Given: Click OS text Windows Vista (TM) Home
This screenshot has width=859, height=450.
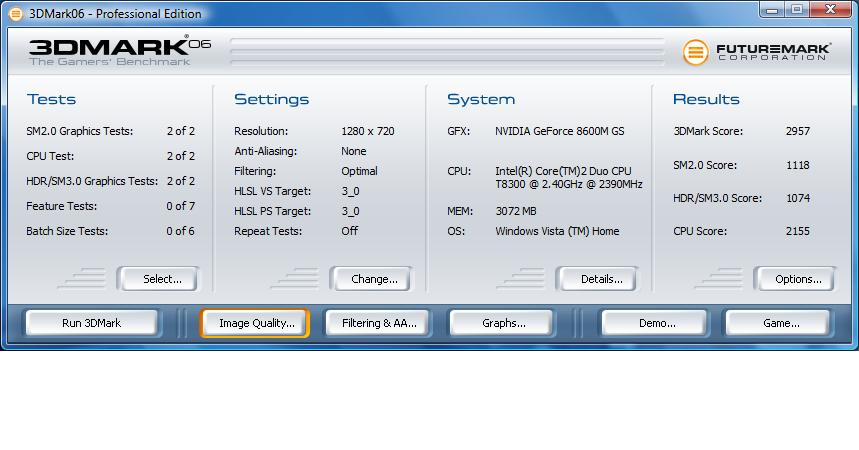Looking at the screenshot, I should pyautogui.click(x=557, y=231).
